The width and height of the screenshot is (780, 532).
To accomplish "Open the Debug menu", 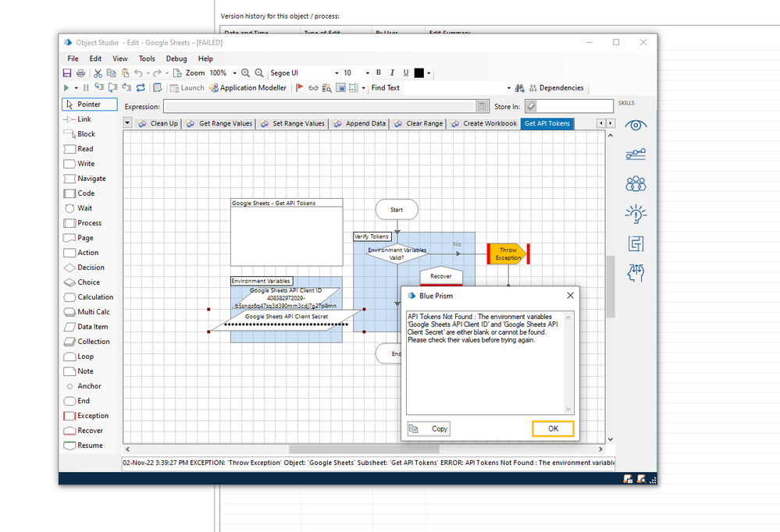I will (x=176, y=59).
